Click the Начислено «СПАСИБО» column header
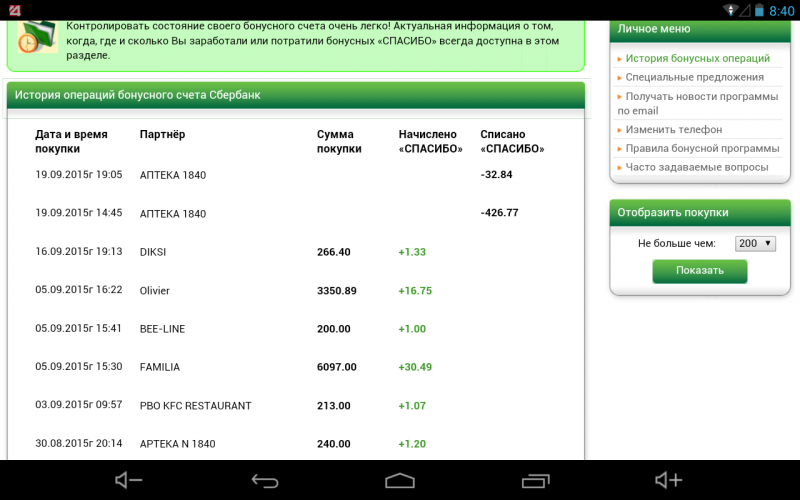Viewport: 800px width, 500px height. tap(430, 141)
